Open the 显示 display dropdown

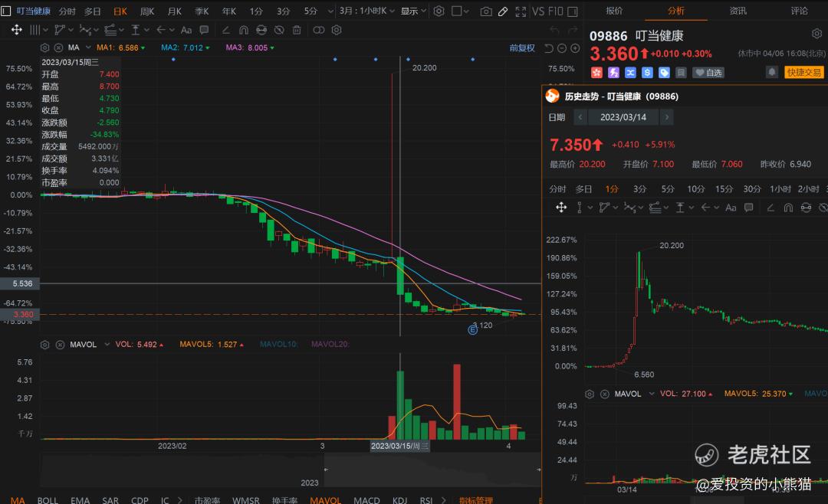coord(413,11)
